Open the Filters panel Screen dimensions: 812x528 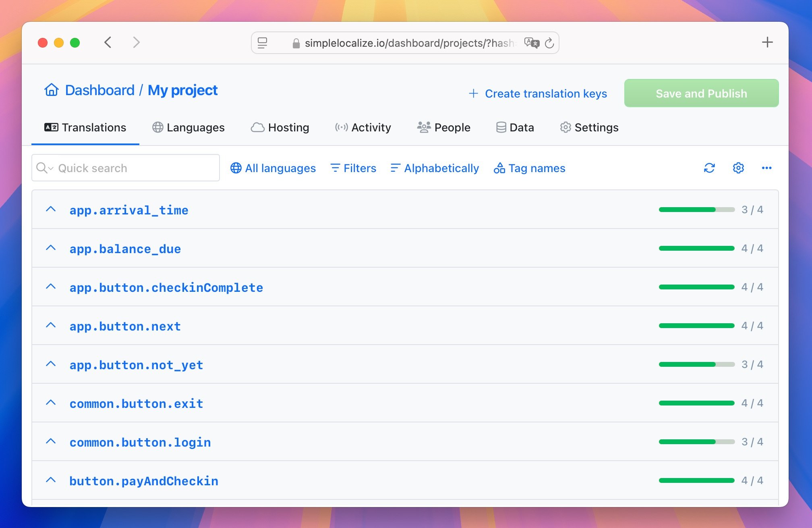[x=354, y=168]
